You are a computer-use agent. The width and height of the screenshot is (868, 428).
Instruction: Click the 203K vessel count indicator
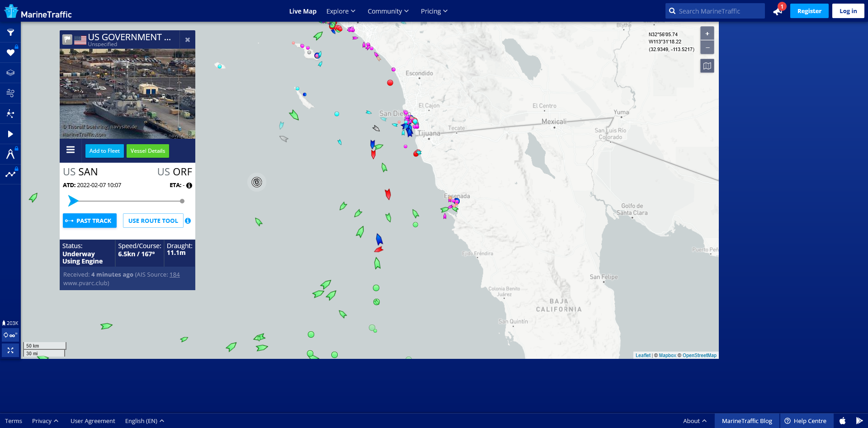10,323
